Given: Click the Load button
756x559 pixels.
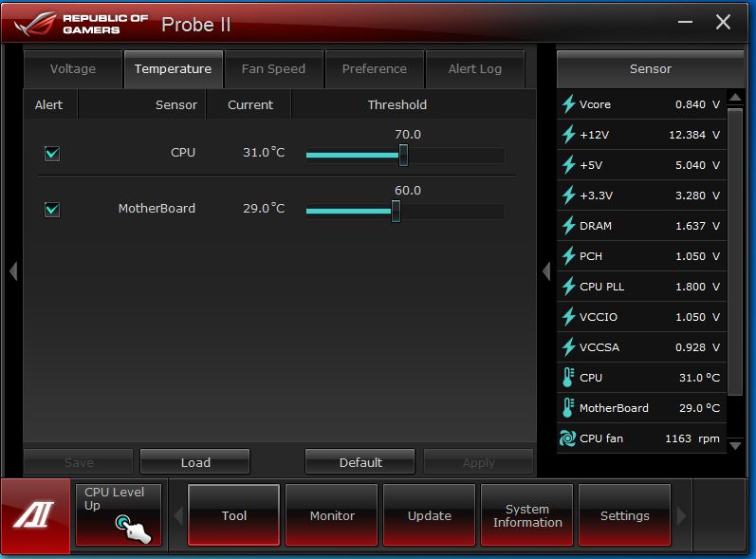Looking at the screenshot, I should 195,462.
